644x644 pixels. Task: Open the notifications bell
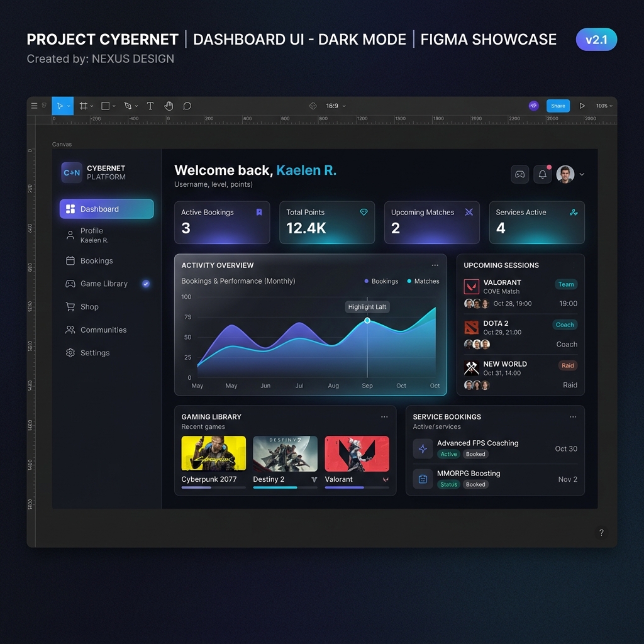543,175
